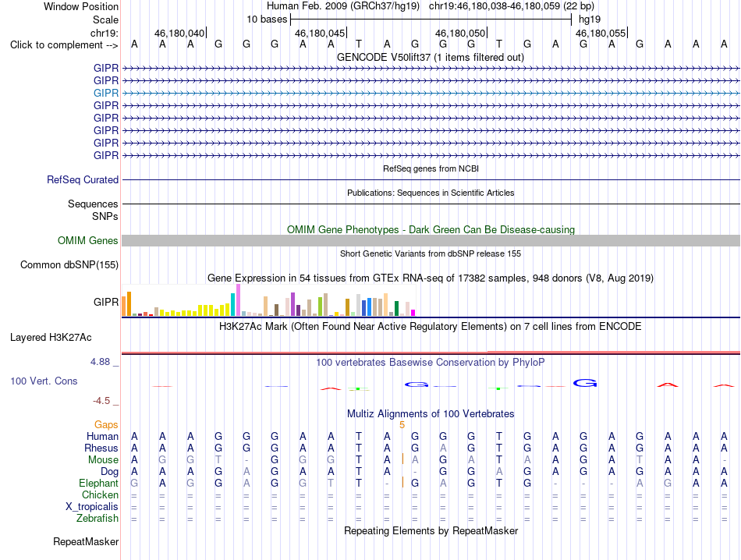Select the light-blue GIPR transcript label
The image size is (741, 560).
click(106, 93)
